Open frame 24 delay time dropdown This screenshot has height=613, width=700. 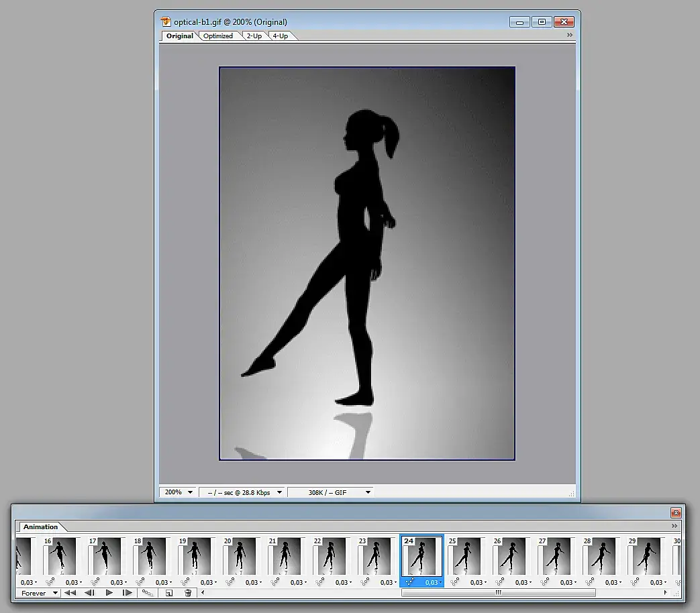tap(433, 582)
